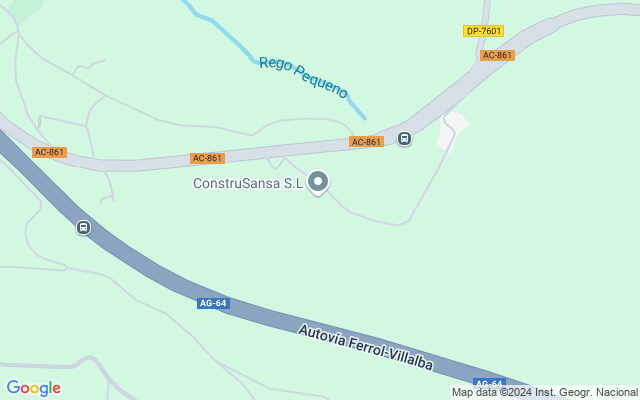Select the white building area near the AC-861 bus stop
Screen dimensions: 640x400
click(452, 132)
